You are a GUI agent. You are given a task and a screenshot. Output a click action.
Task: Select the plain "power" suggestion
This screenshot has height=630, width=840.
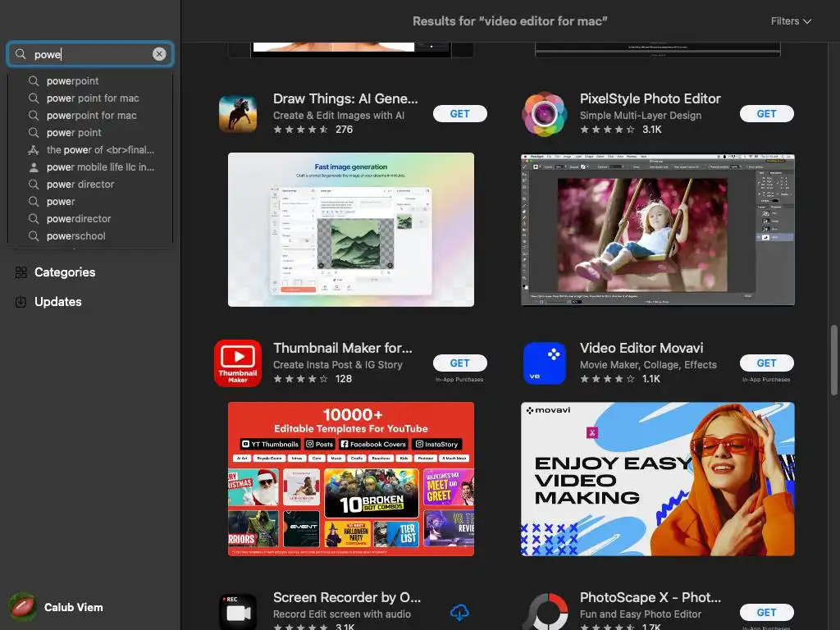[90, 202]
